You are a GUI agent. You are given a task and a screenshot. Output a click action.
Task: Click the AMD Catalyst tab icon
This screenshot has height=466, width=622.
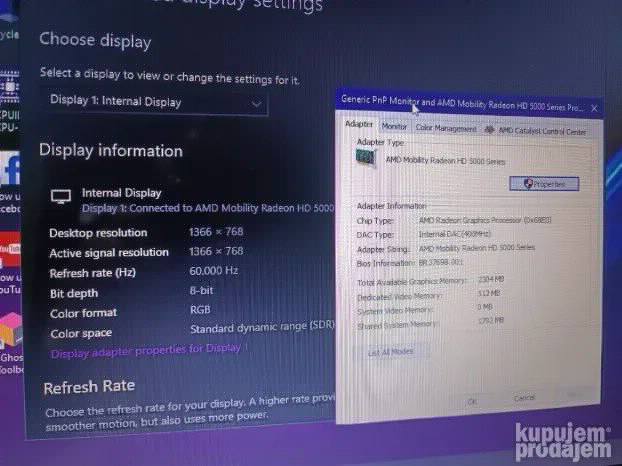click(x=490, y=130)
